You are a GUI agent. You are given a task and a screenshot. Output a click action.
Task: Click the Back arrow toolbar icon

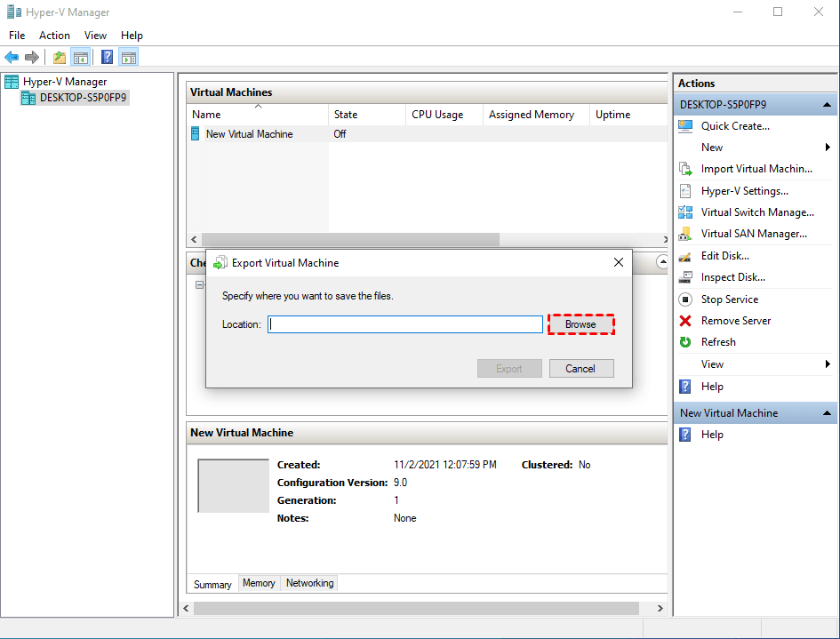12,57
